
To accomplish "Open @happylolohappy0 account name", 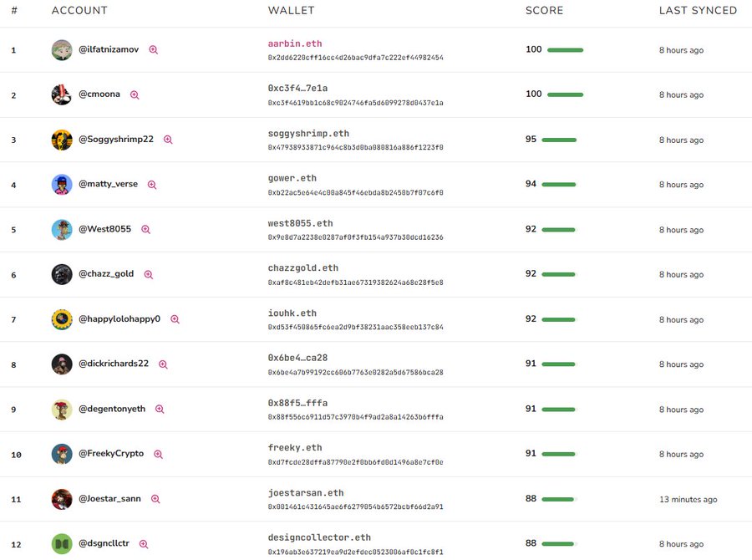I will tap(119, 318).
